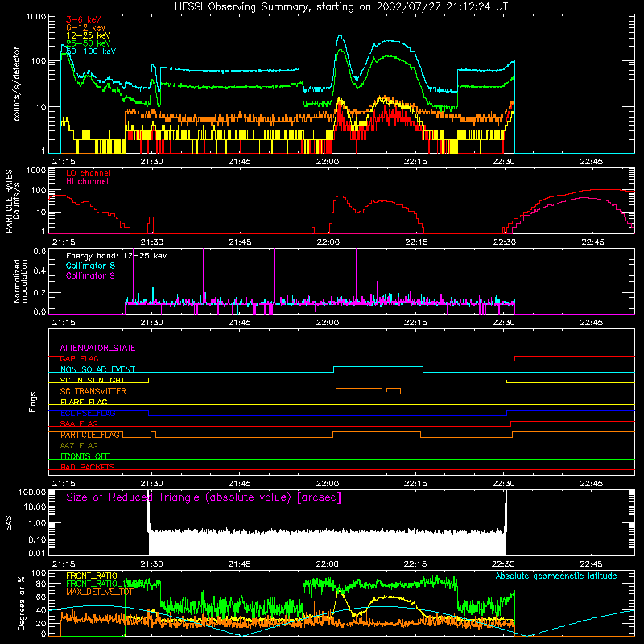Click the 100.00 value on the SAS axis
Screen dimensions: 644x644
click(32, 492)
